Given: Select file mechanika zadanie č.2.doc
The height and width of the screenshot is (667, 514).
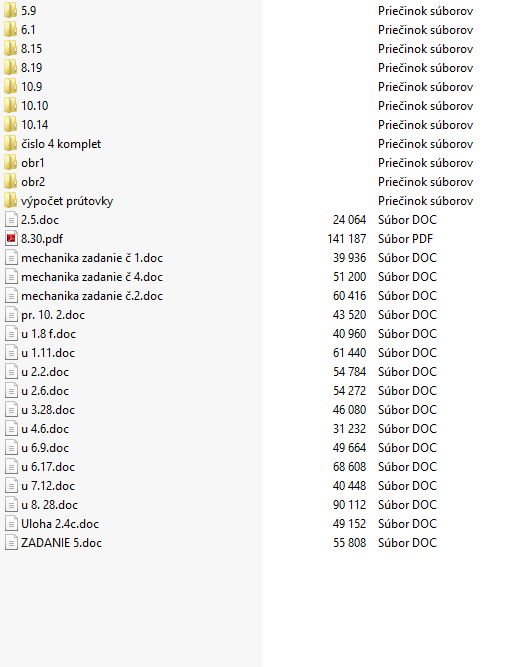Looking at the screenshot, I should pos(92,296).
